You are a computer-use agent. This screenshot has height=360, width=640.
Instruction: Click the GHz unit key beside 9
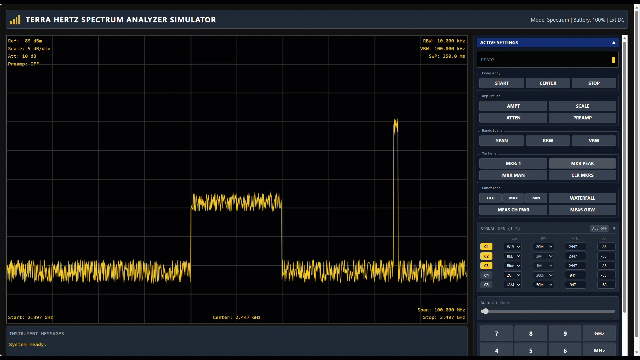pyautogui.click(x=599, y=333)
